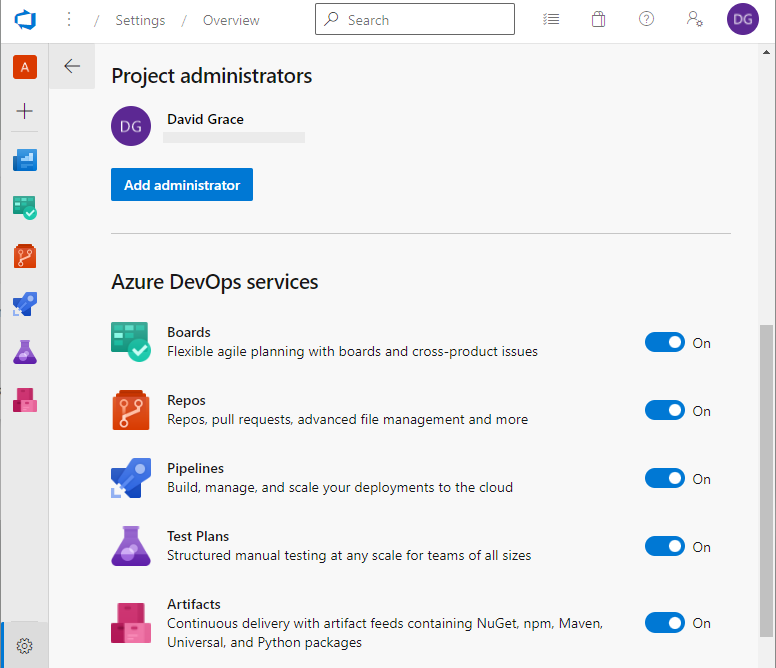Image resolution: width=776 pixels, height=668 pixels.
Task: Open the User settings icon
Action: point(694,19)
